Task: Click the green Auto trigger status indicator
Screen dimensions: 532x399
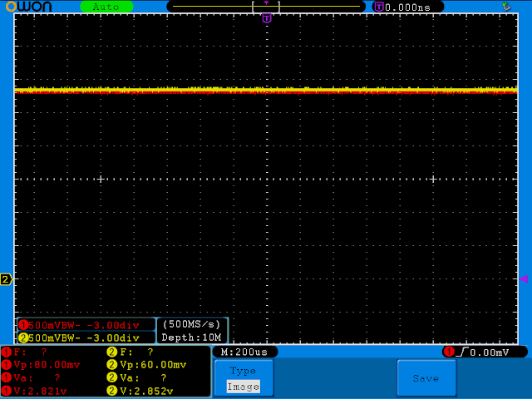Action: point(106,7)
